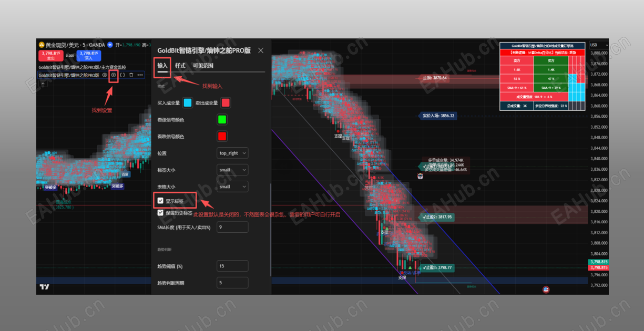Screen dimensions: 644x331
Task: Collapse indicator legend arrow
Action: [43, 84]
